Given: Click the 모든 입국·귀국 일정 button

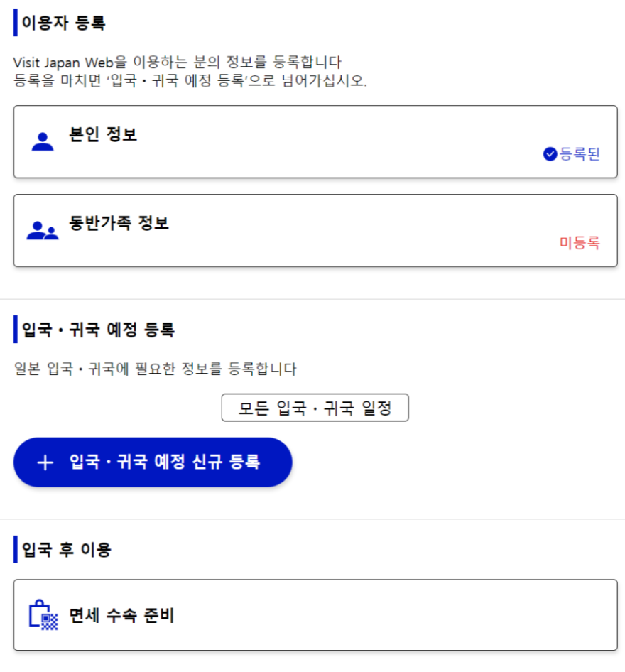Looking at the screenshot, I should tap(315, 407).
